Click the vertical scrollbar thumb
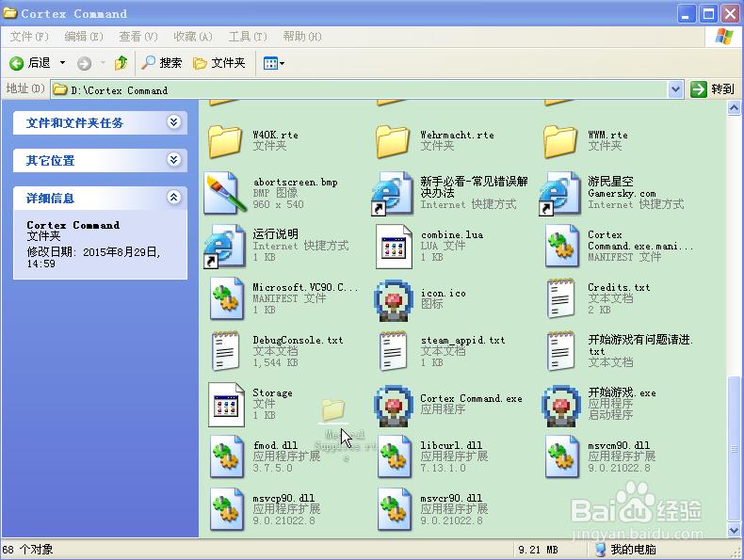Screen dimensions: 744x560 click(735, 447)
